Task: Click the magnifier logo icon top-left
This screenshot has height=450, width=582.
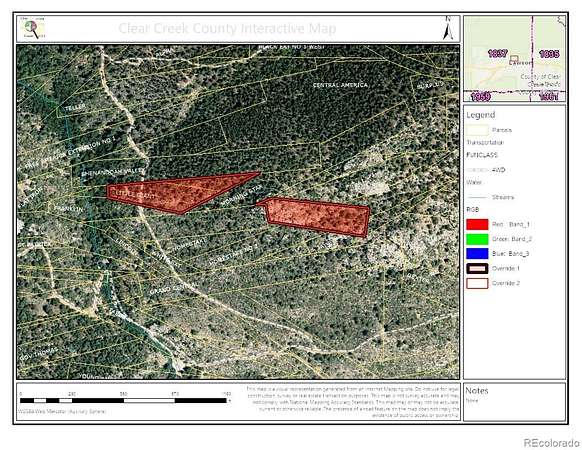Action: (33, 28)
